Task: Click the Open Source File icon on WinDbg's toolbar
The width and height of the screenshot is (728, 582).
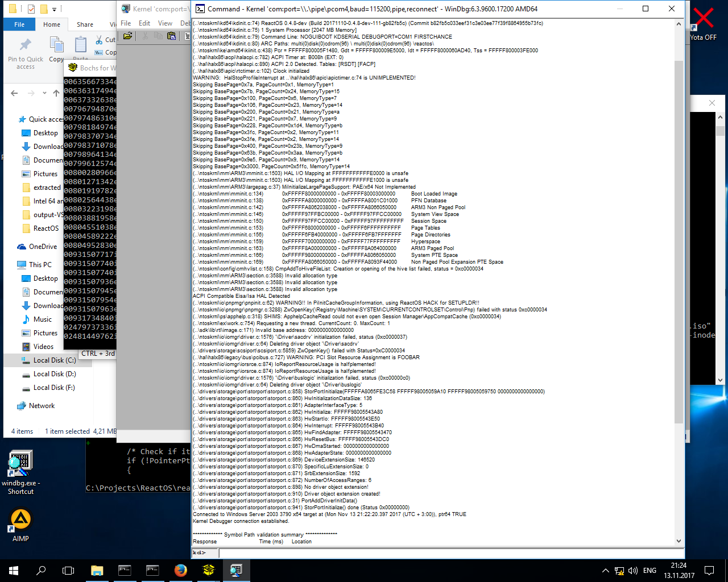Action: click(x=129, y=35)
